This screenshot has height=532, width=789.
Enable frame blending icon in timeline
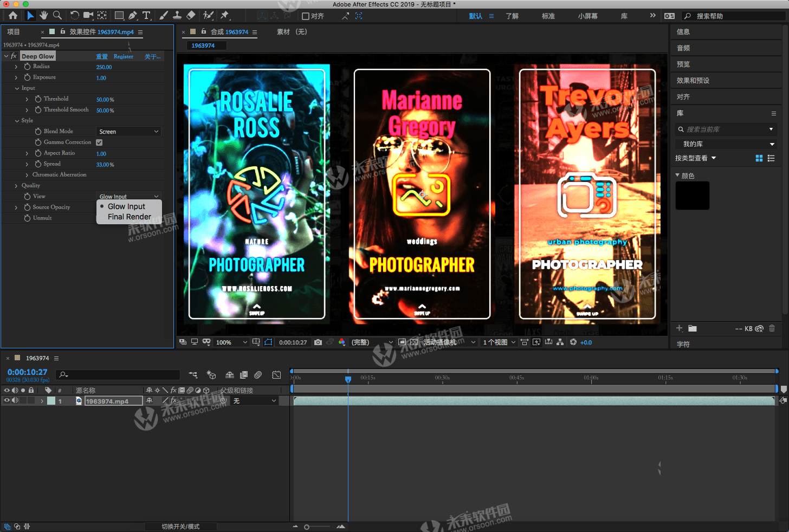(x=244, y=375)
